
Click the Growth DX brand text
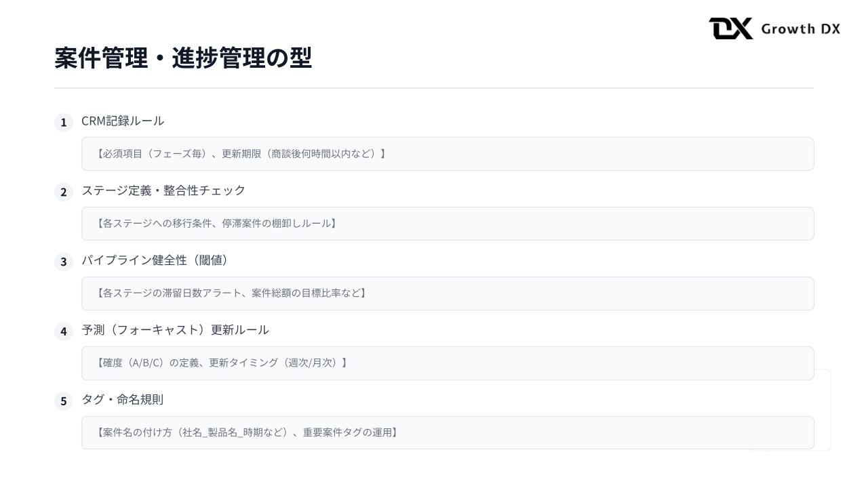pos(800,28)
